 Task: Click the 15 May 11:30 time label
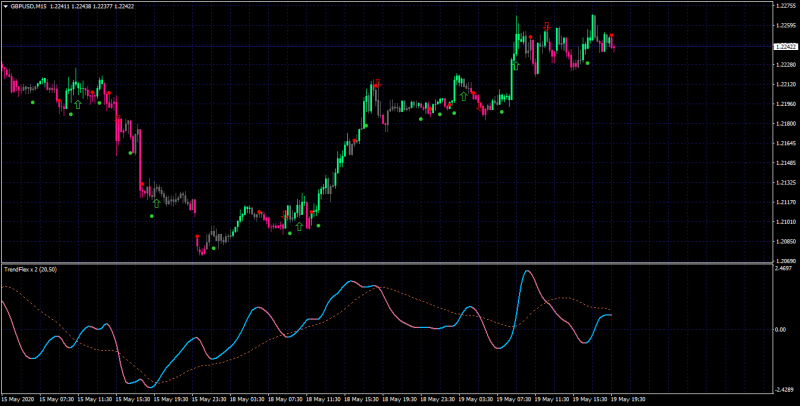coord(95,399)
